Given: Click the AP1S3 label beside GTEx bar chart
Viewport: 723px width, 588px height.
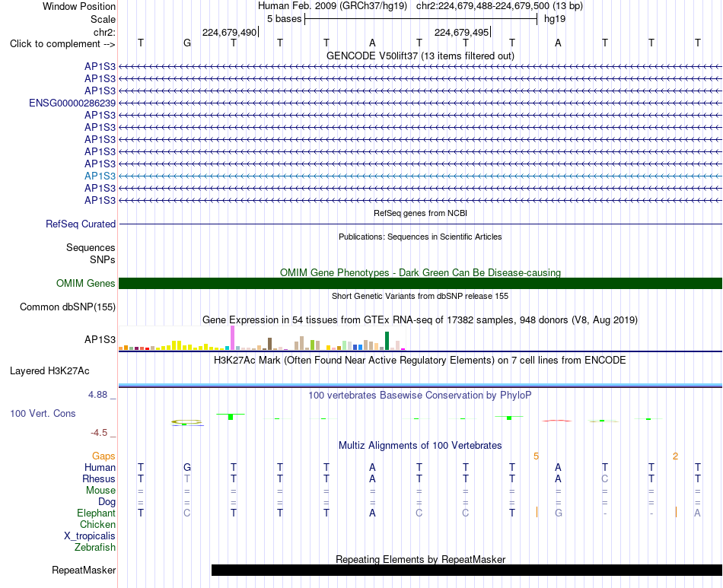Looking at the screenshot, I should 100,339.
